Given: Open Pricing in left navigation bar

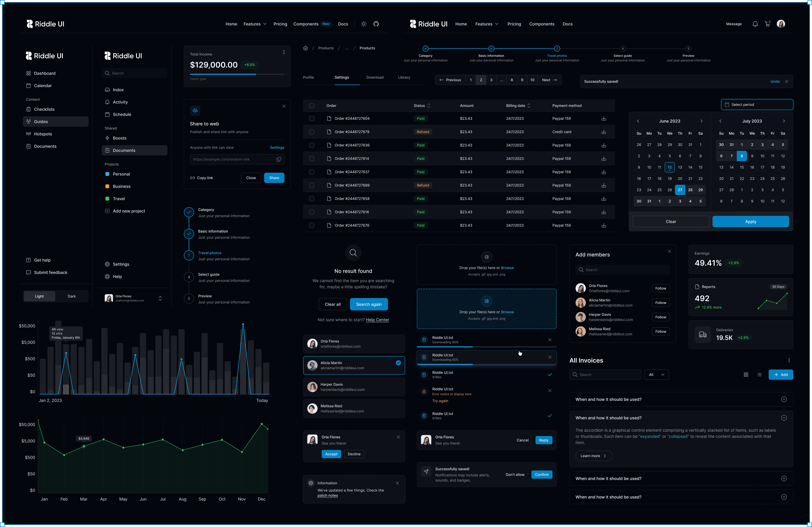Looking at the screenshot, I should (280, 24).
